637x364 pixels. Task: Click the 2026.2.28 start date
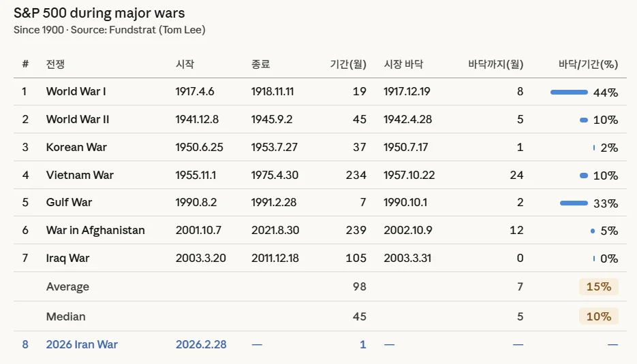coord(201,344)
